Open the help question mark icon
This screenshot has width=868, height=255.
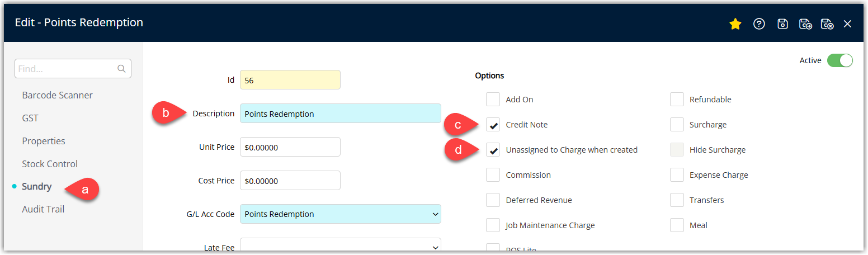[759, 24]
